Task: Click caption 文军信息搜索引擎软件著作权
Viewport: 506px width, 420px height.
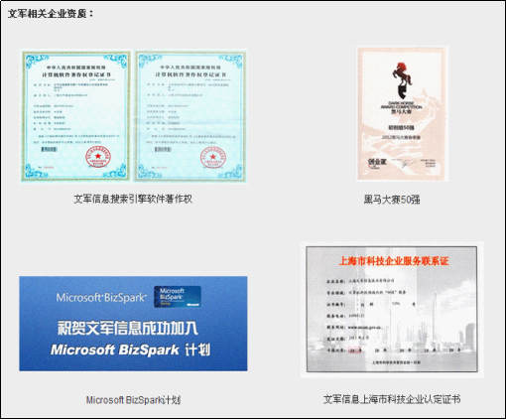Action: tap(133, 199)
